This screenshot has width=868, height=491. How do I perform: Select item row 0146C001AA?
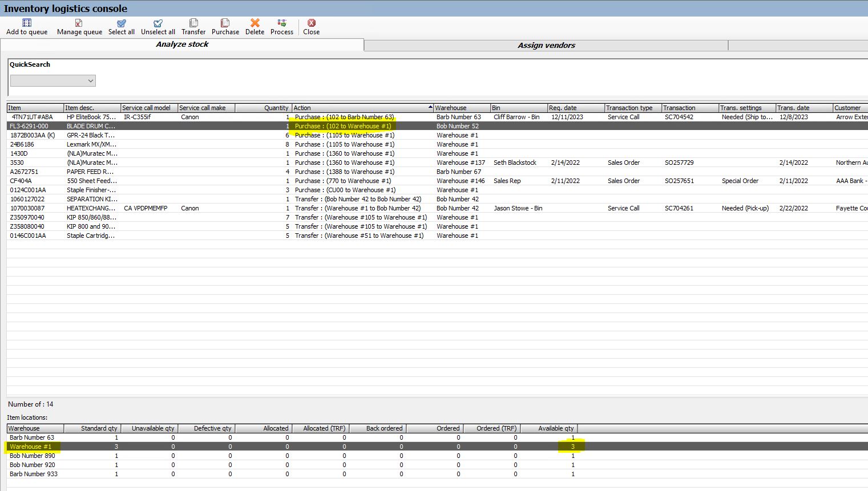tap(437, 236)
